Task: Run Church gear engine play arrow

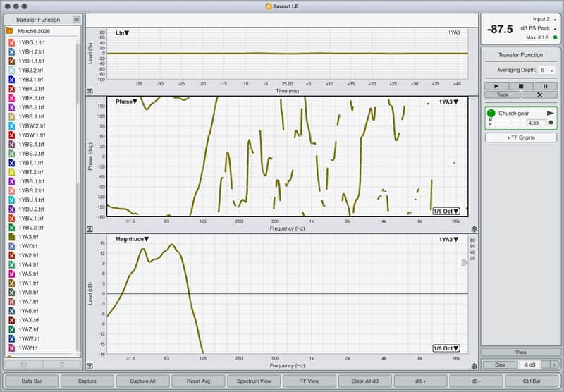Action: [x=550, y=113]
